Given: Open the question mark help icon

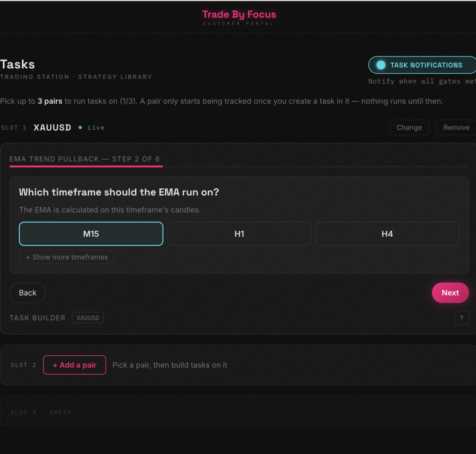Looking at the screenshot, I should click(461, 318).
